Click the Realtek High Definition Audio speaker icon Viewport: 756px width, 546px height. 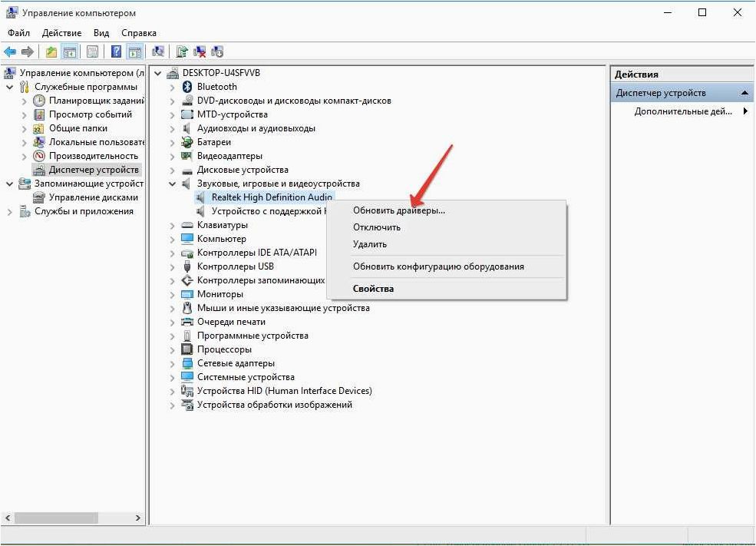click(x=201, y=197)
